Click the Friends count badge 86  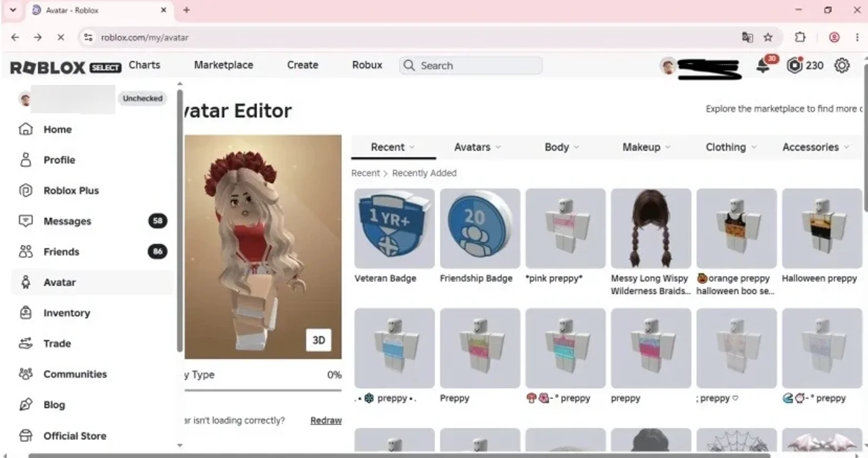pyautogui.click(x=157, y=251)
